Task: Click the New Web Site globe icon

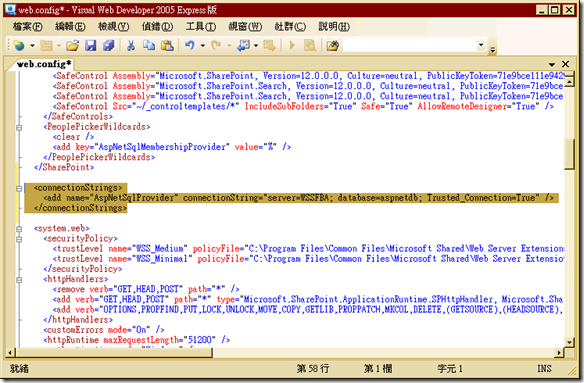Action: pyautogui.click(x=19, y=46)
